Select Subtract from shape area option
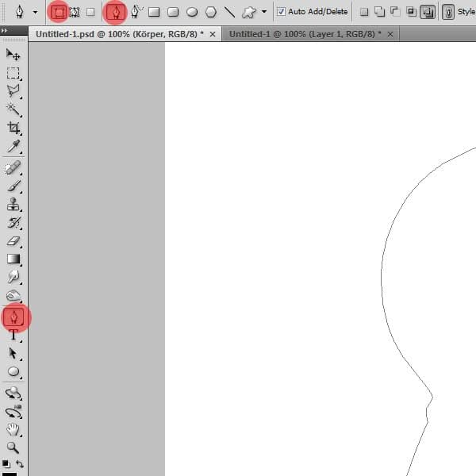Viewport: 476px width, 476px height. [395, 12]
